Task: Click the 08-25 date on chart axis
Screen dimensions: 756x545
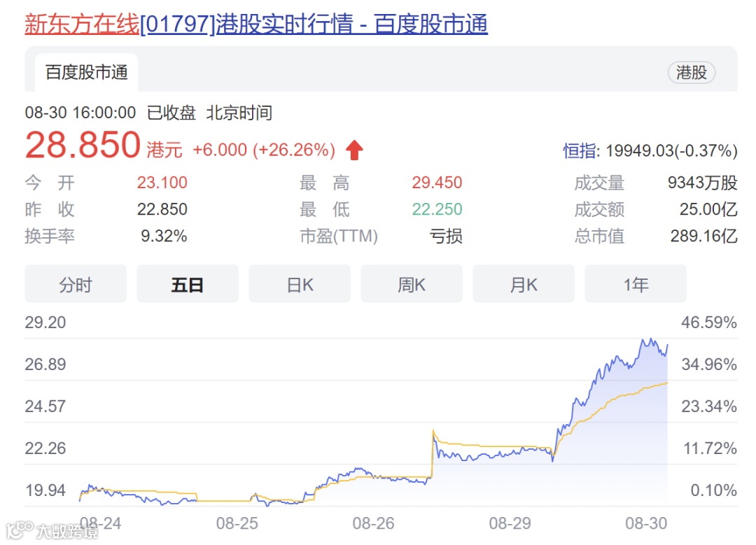Action: coord(237,523)
